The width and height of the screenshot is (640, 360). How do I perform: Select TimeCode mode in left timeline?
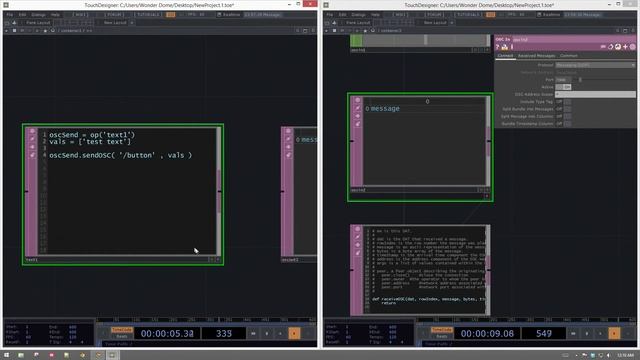pos(122,329)
